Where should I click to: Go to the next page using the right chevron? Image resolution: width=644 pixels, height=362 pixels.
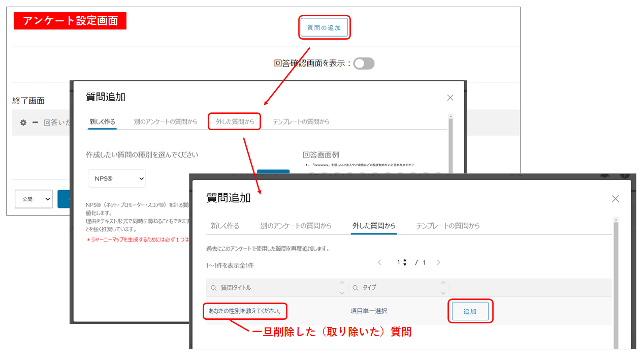[x=438, y=262]
